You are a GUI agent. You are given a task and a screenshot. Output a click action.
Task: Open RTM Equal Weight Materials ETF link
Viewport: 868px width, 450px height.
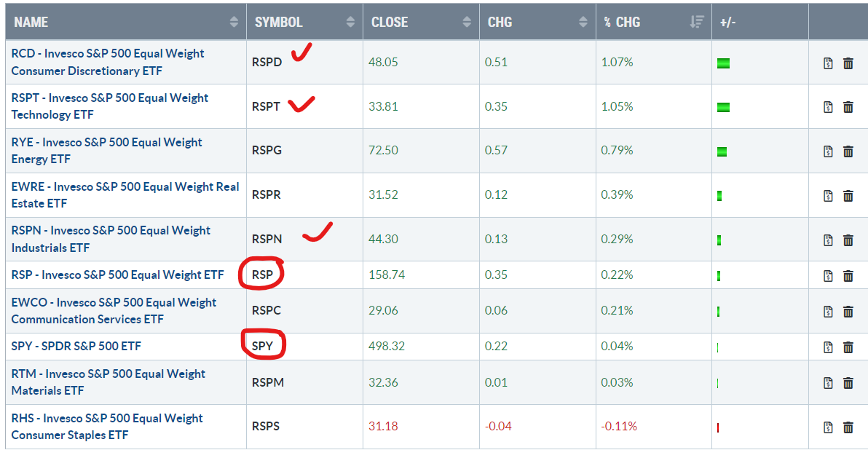tap(108, 382)
